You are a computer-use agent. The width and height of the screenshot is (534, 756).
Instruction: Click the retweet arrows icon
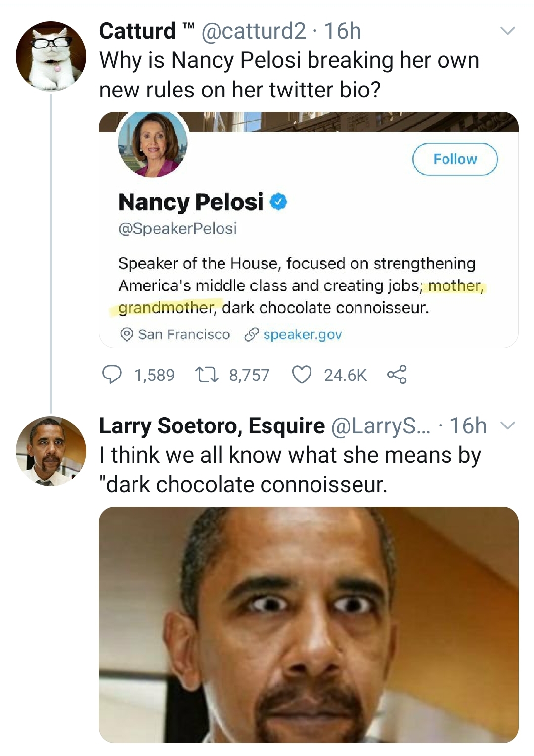(207, 375)
